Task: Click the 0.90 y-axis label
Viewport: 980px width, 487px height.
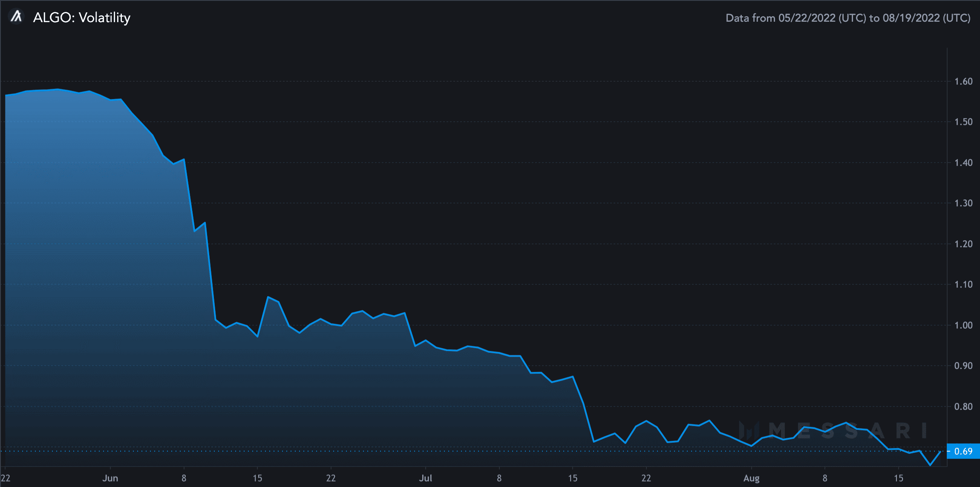Action: (x=963, y=366)
